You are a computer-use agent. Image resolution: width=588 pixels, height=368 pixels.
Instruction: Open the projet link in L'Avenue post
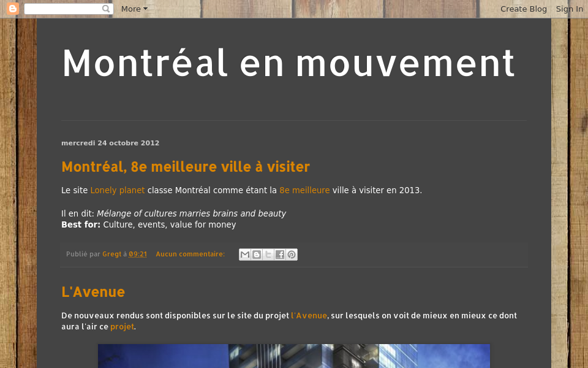point(122,326)
